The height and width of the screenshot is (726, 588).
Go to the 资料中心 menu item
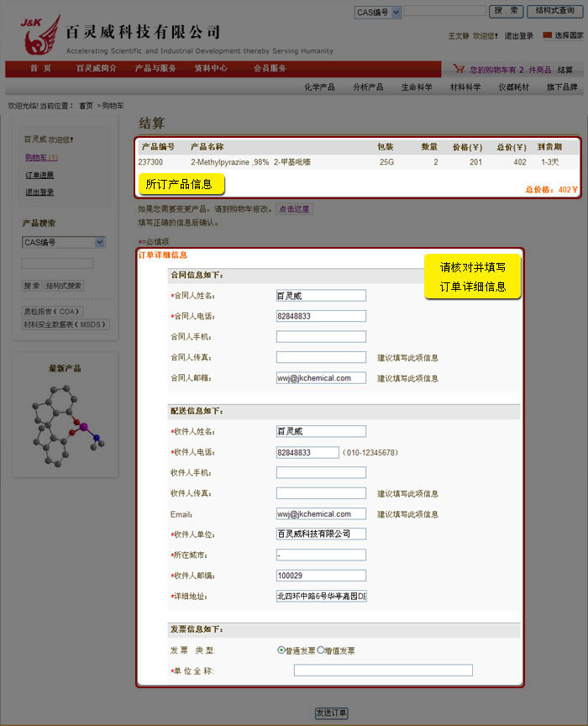pos(211,69)
